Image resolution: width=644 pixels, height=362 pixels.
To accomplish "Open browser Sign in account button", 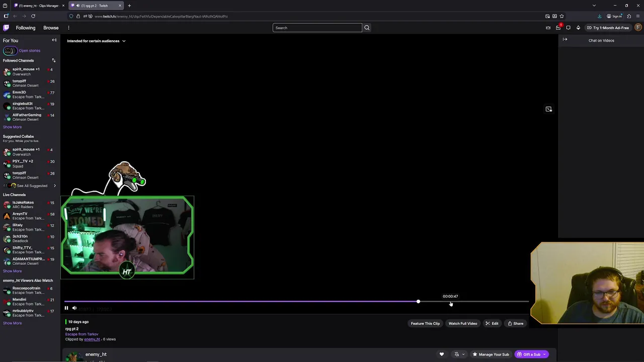I will click(615, 16).
